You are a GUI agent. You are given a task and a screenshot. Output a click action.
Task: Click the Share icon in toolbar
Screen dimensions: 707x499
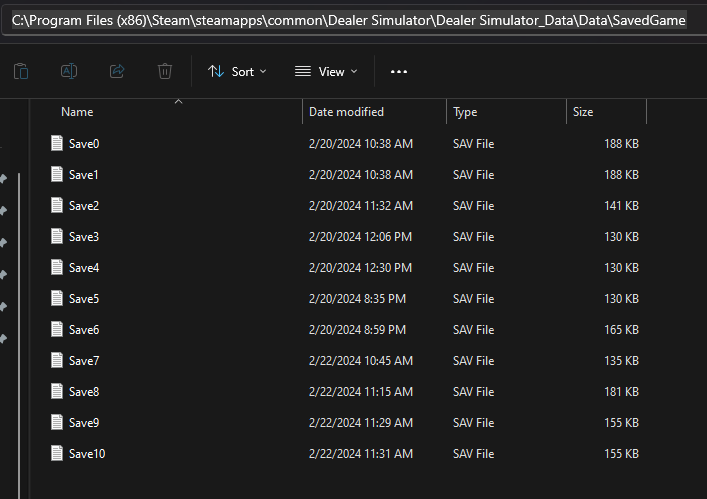pyautogui.click(x=116, y=71)
